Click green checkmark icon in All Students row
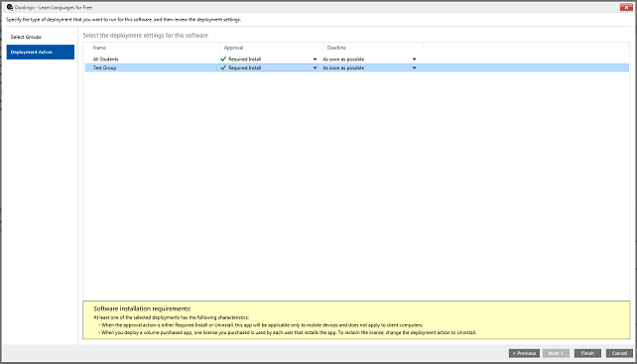The width and height of the screenshot is (637, 364). pos(223,59)
